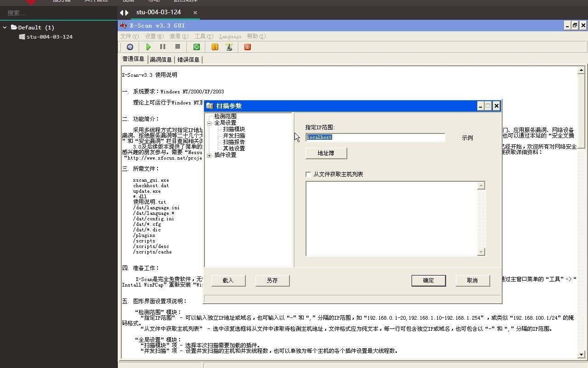Cancel with the 取消 button
The height and width of the screenshot is (368, 588).
[473, 281]
